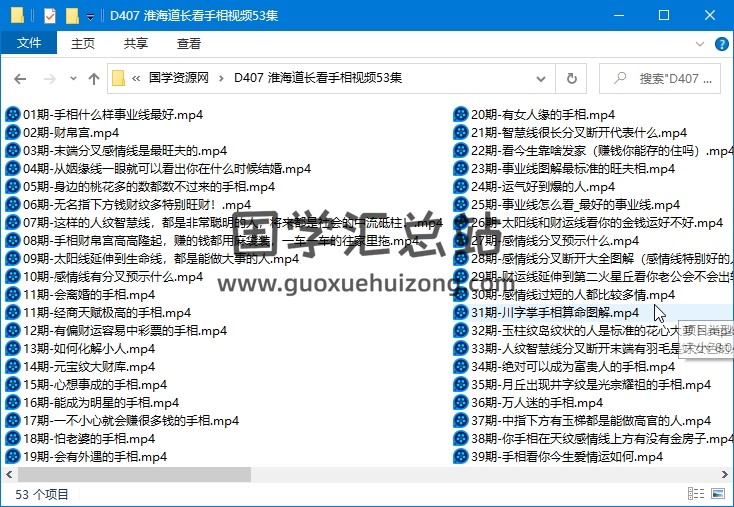Click the D407 淮海道长看手相视频53集 breadcrumb
734x507 pixels.
318,78
